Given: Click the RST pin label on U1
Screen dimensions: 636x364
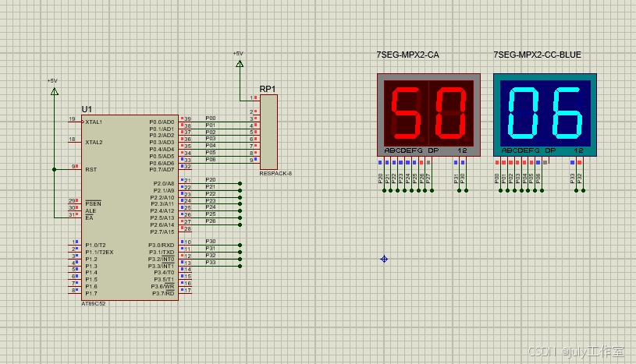Looking at the screenshot, I should coord(91,169).
